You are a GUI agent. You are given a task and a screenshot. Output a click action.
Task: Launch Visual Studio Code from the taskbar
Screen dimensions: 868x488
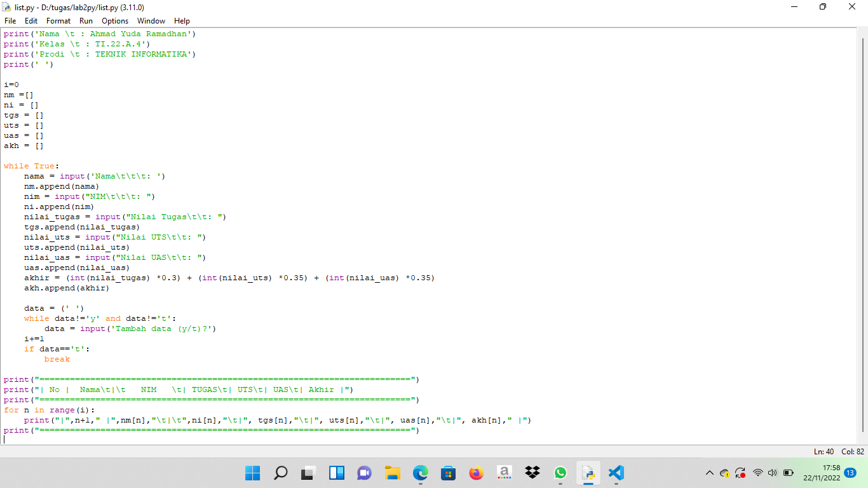point(616,473)
